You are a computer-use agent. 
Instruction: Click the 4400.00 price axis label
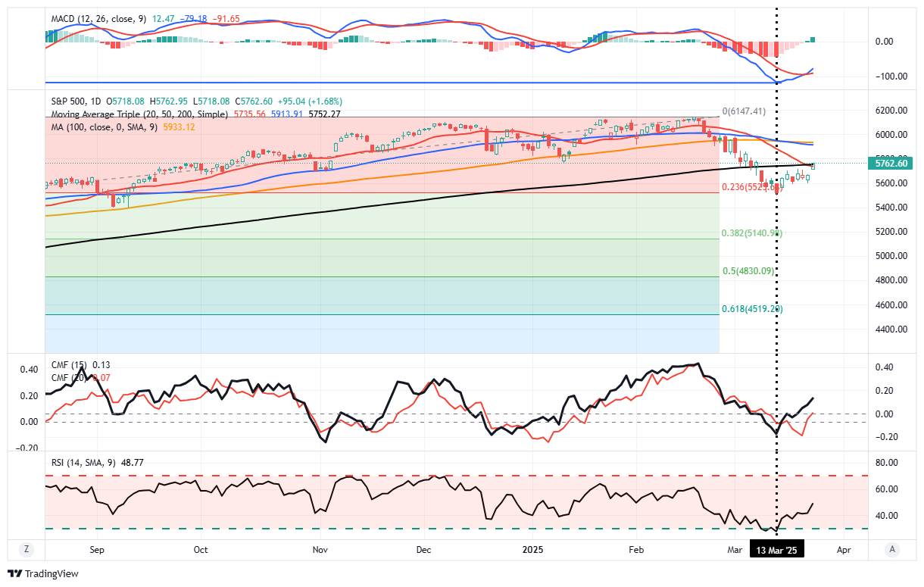891,329
